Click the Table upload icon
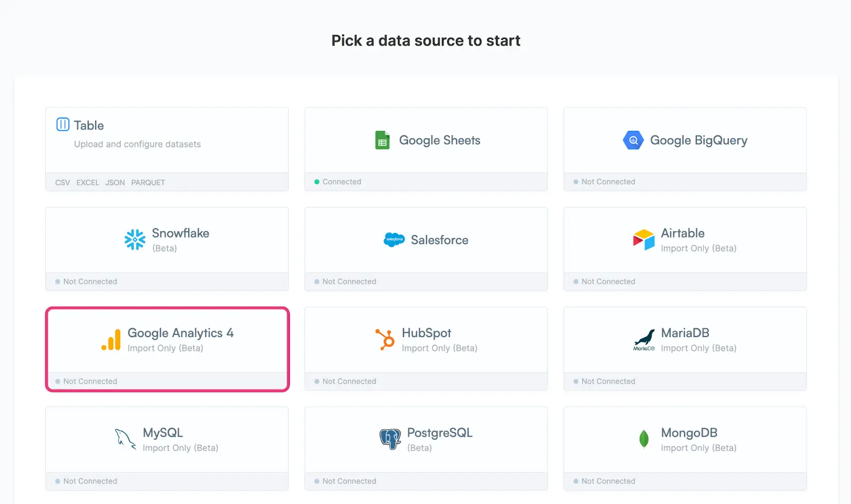 point(62,124)
